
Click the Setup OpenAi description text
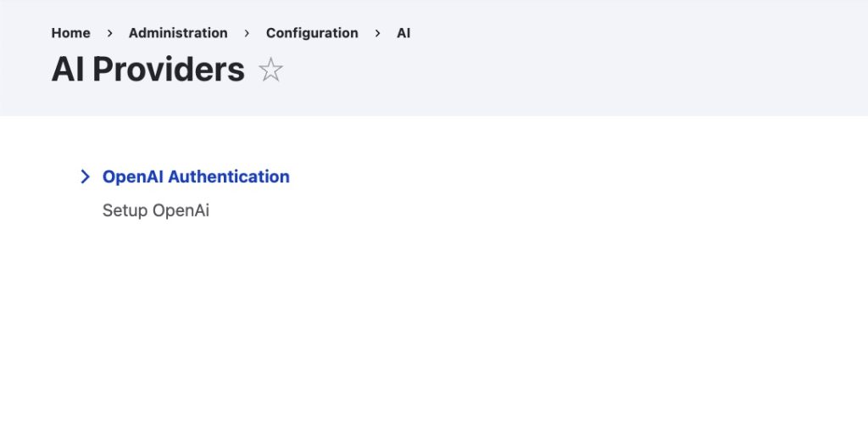(156, 210)
